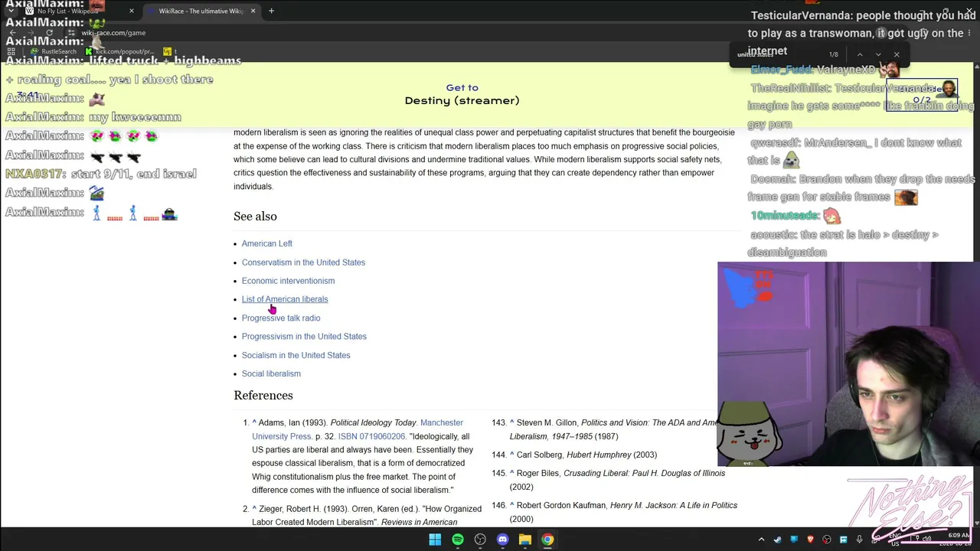The width and height of the screenshot is (980, 551).
Task: Go to next find-in-page match
Action: pyautogui.click(x=878, y=54)
